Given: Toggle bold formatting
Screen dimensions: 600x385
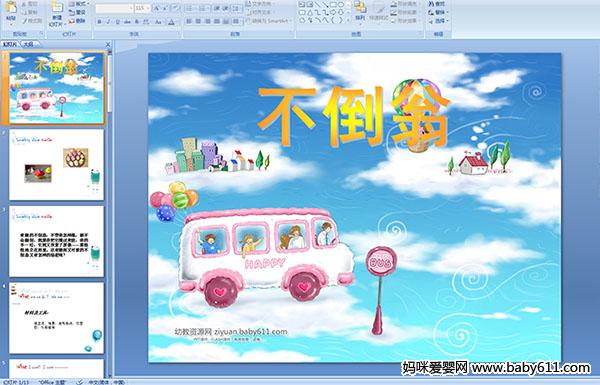Looking at the screenshot, I should point(99,22).
